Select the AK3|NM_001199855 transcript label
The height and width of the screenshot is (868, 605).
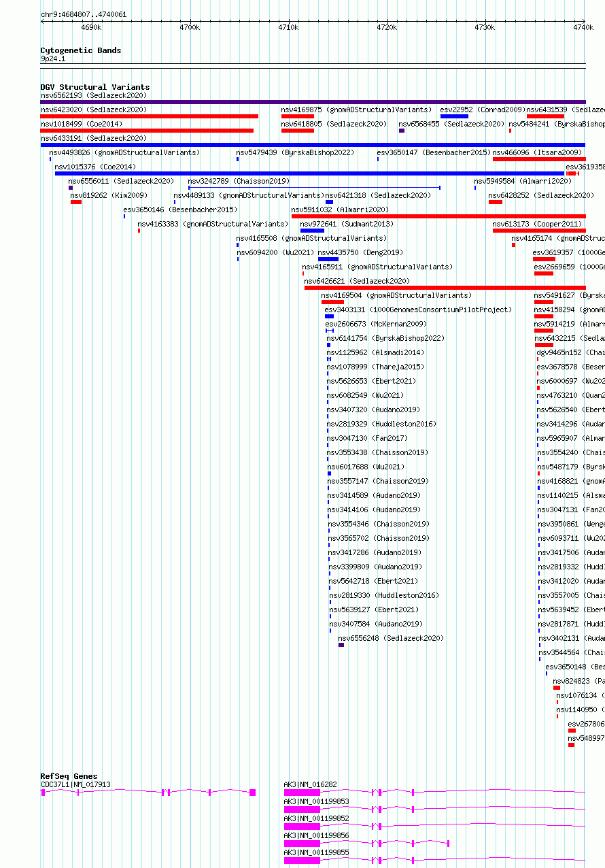[316, 852]
